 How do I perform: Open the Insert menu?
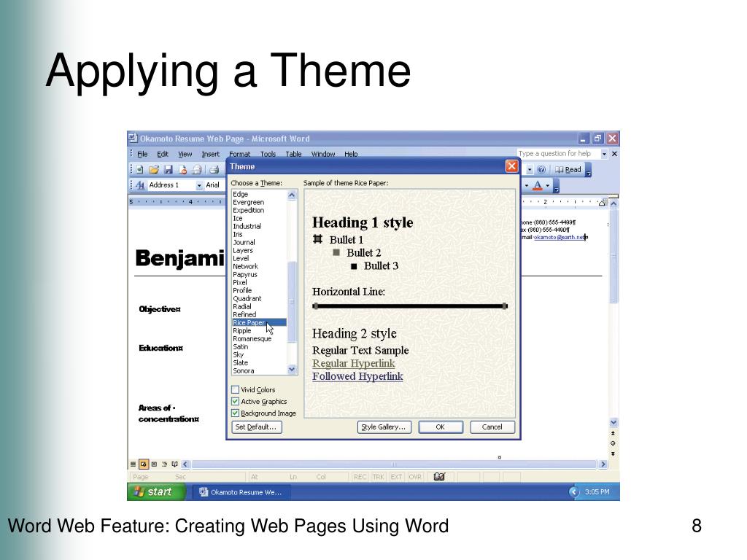(x=211, y=155)
